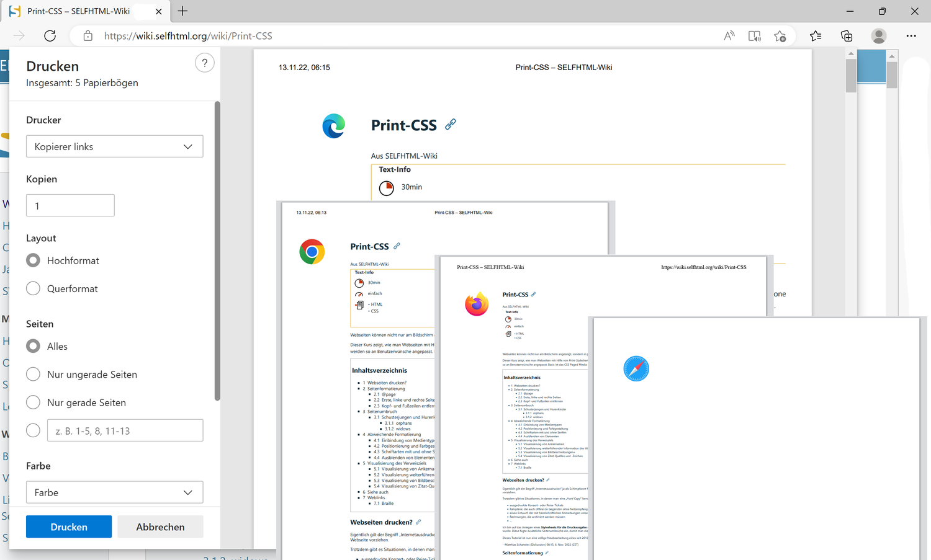Open the user profile avatar

tap(879, 36)
